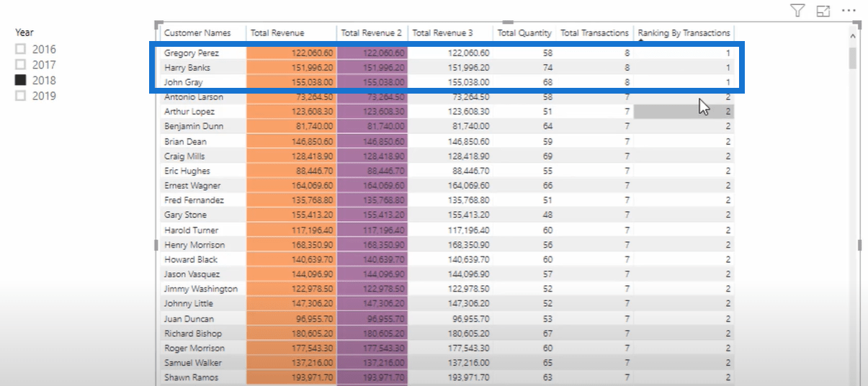The image size is (868, 386).
Task: Uncheck the 2018 year slicer box
Action: pos(21,80)
